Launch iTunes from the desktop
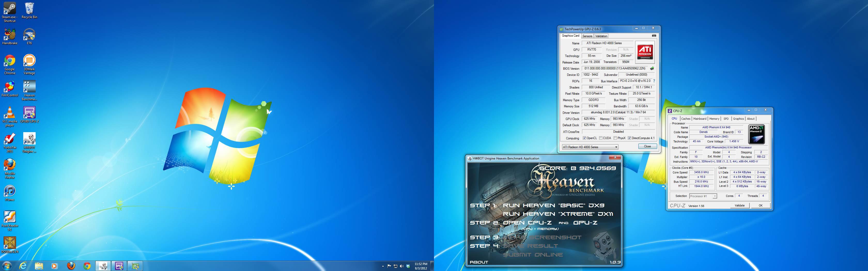 10,193
